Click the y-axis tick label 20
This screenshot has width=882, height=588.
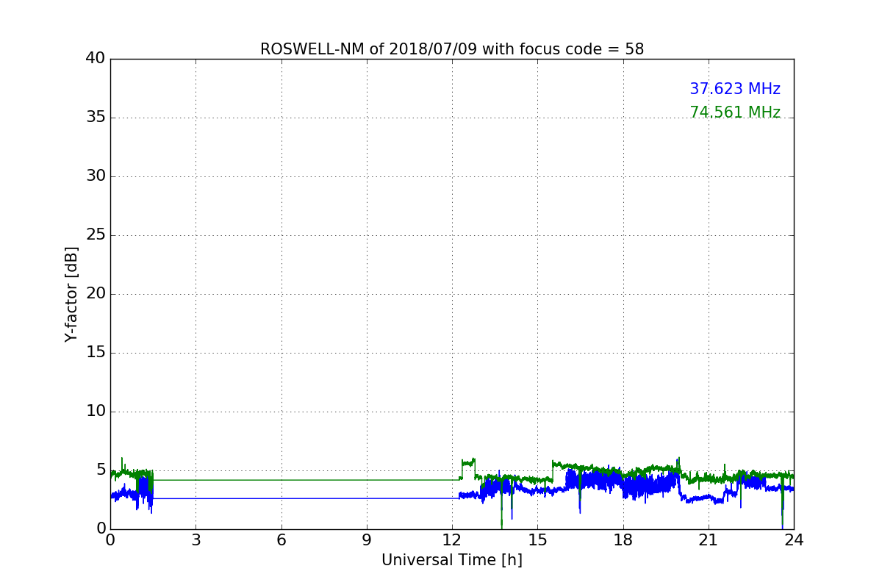[96, 293]
